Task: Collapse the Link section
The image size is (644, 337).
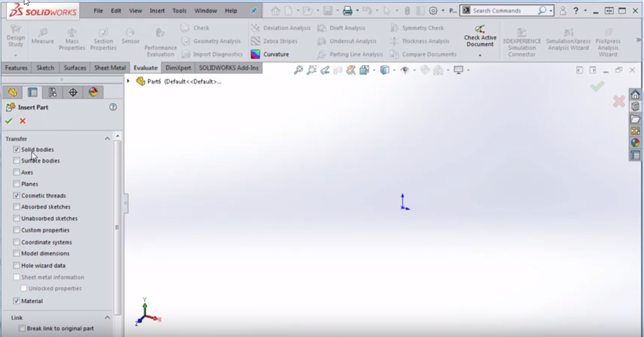Action: click(107, 317)
